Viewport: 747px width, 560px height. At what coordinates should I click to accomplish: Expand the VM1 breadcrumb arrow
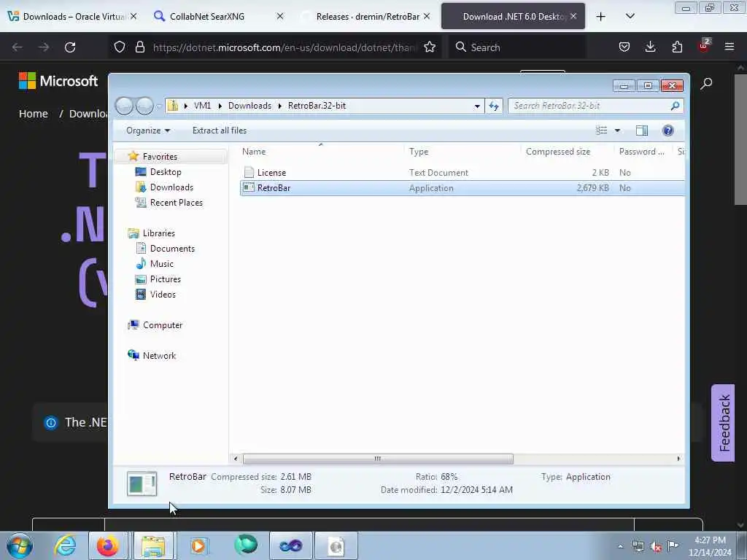point(220,106)
